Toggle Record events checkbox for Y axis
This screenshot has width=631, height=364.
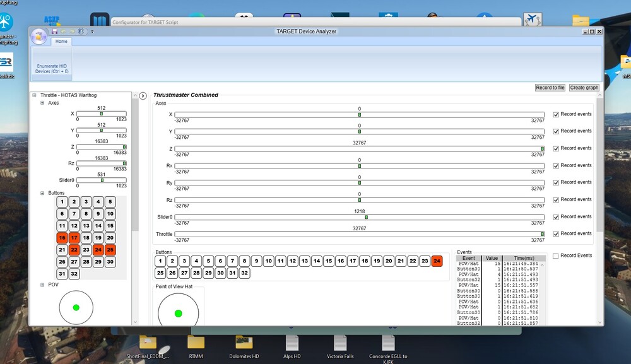click(x=556, y=131)
